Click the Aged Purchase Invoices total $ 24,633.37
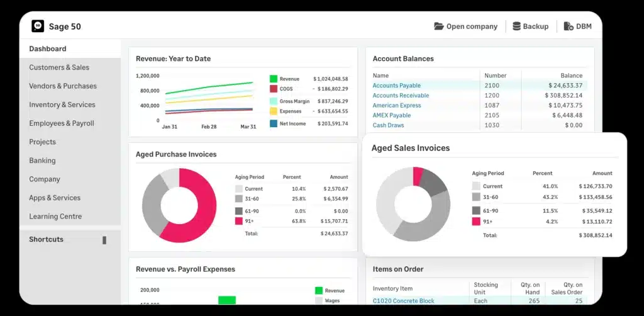The image size is (644, 316). click(335, 234)
